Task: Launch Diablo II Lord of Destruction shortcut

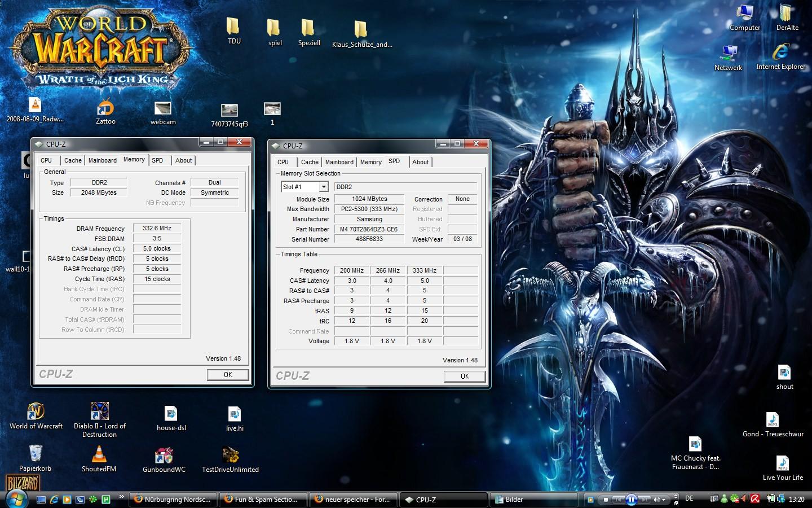Action: 100,419
